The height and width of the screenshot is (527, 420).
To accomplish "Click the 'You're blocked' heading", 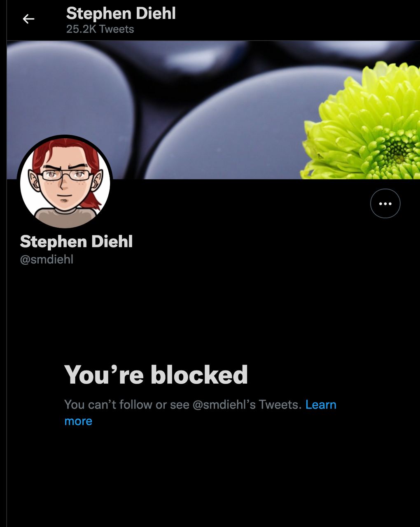I will point(156,374).
